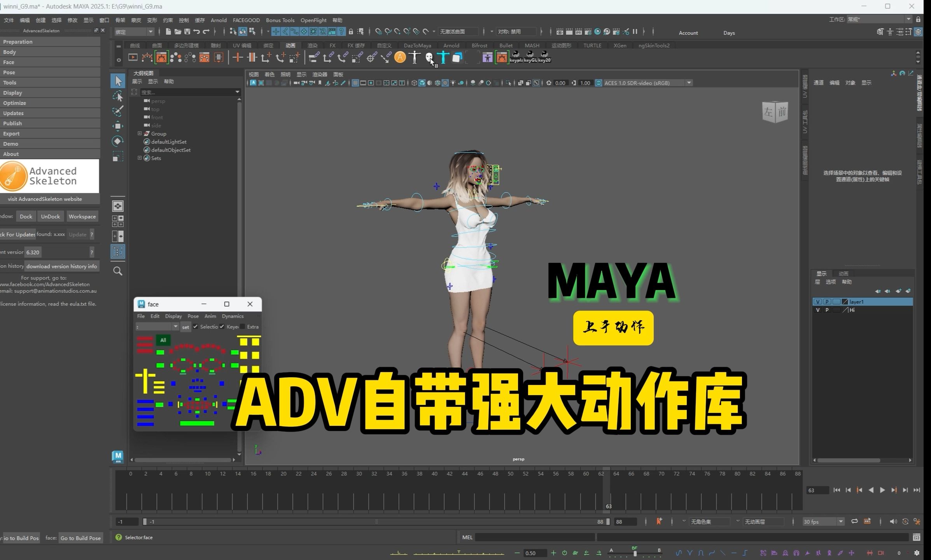
Task: Click the cyan T-pose figure shelf icon
Action: pos(443,58)
